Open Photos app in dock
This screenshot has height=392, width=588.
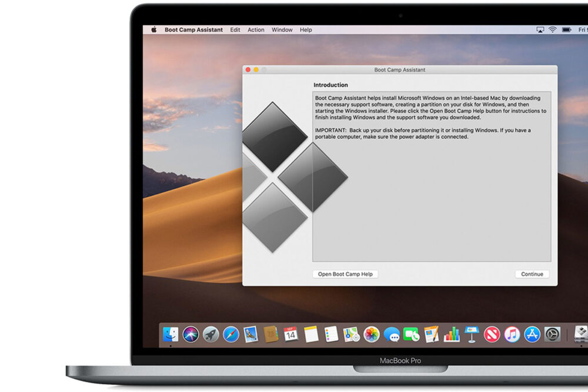coord(371,334)
